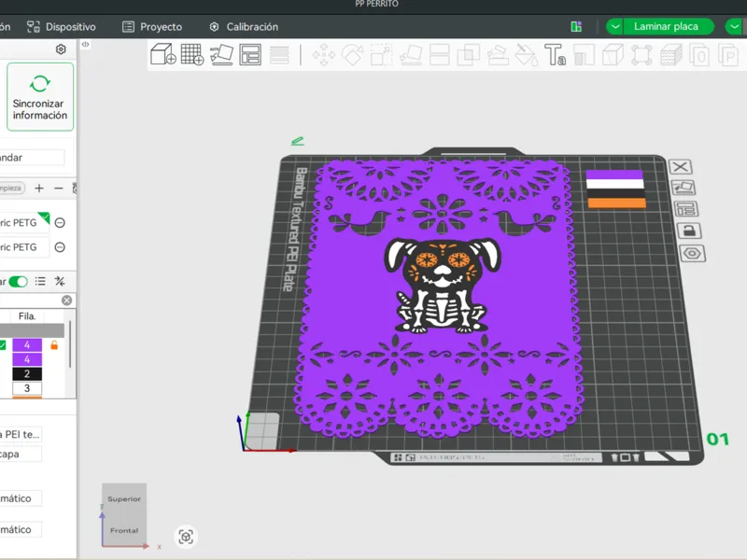Select the color painting bucket tool

527,55
